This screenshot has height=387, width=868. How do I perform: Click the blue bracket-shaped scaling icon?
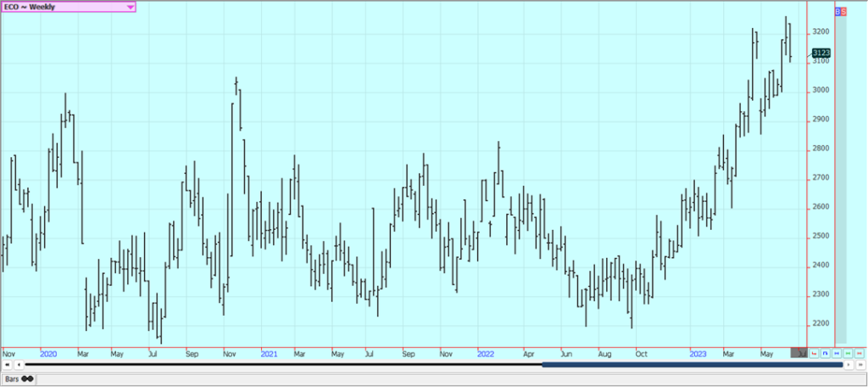pos(826,353)
